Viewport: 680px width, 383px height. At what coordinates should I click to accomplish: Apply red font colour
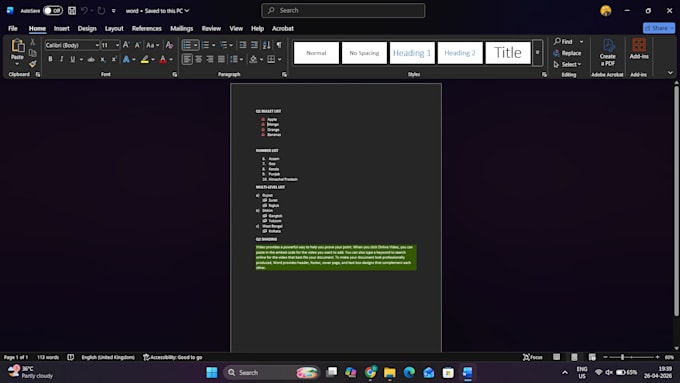point(163,59)
